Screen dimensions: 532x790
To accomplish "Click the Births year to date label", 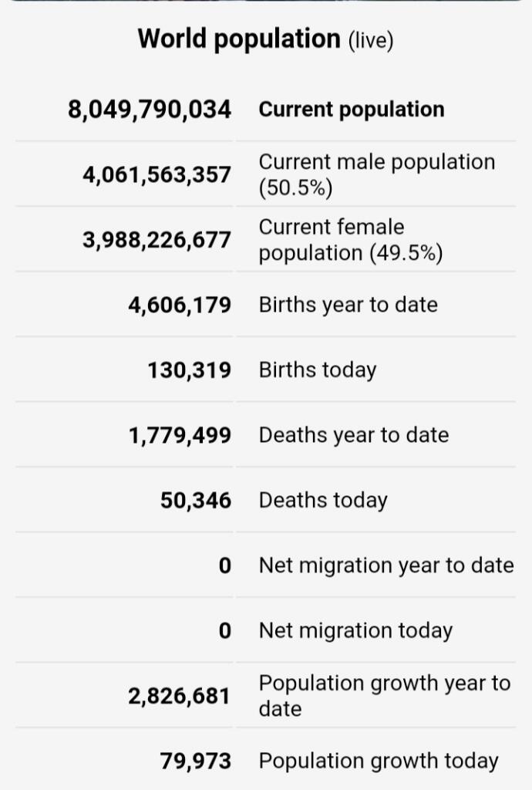I will point(348,305).
